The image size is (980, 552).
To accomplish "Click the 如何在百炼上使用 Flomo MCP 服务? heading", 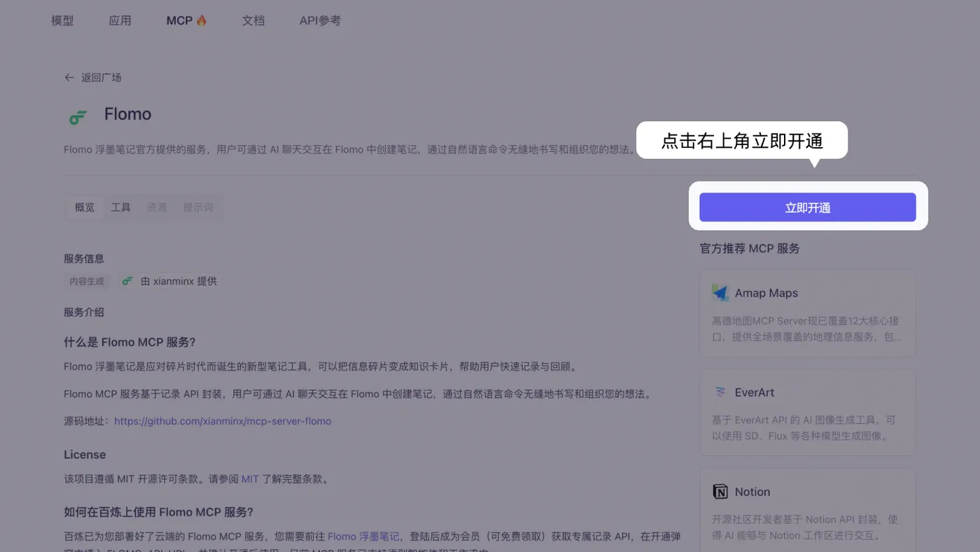I will (x=158, y=512).
